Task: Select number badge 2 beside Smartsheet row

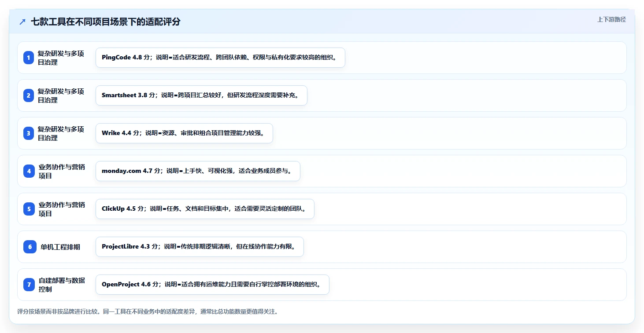Action: coord(29,95)
